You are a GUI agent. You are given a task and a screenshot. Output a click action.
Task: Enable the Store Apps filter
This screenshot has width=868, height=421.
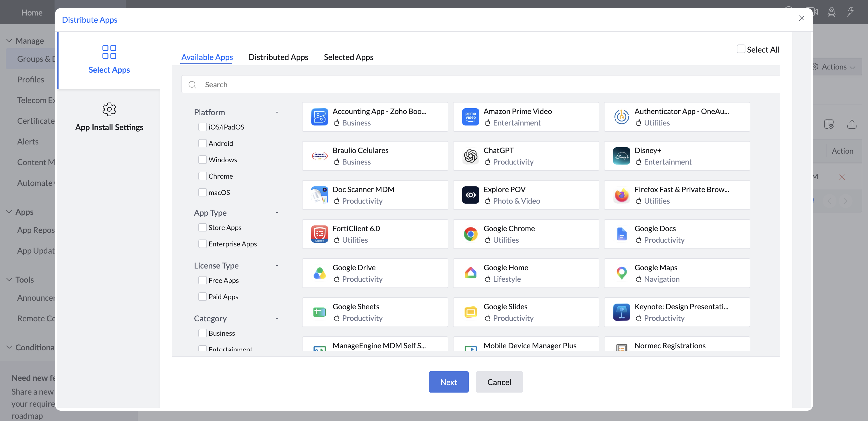(x=203, y=227)
